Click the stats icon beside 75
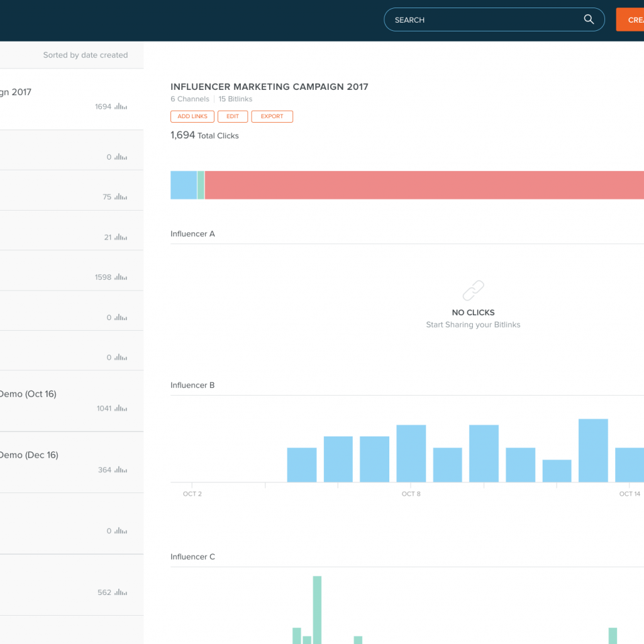 click(x=121, y=197)
